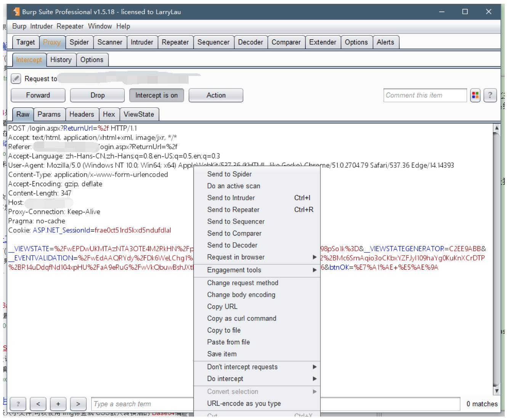Select Copy URL menu entry
The height and width of the screenshot is (420, 507).
click(x=257, y=306)
